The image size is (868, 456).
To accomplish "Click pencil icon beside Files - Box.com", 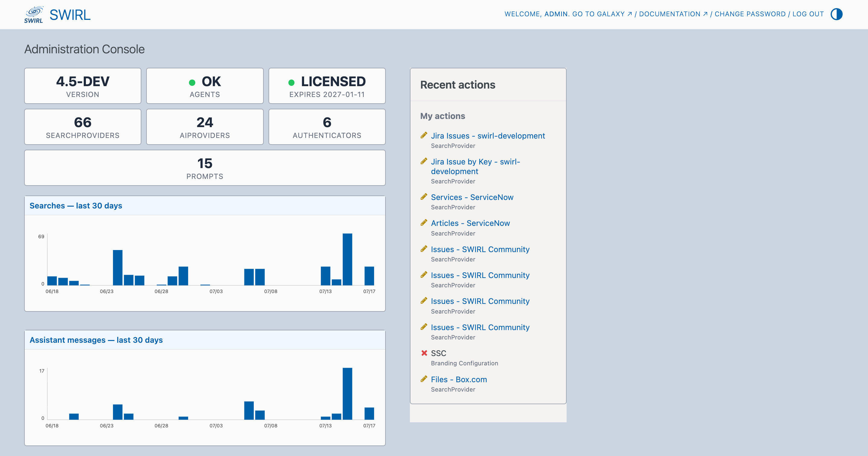I will click(x=424, y=379).
